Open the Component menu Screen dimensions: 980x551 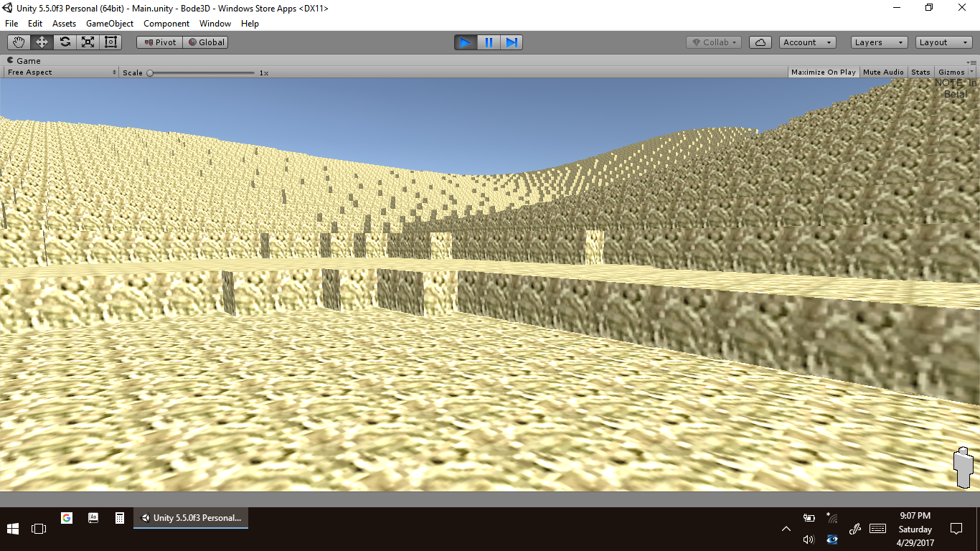click(x=166, y=24)
